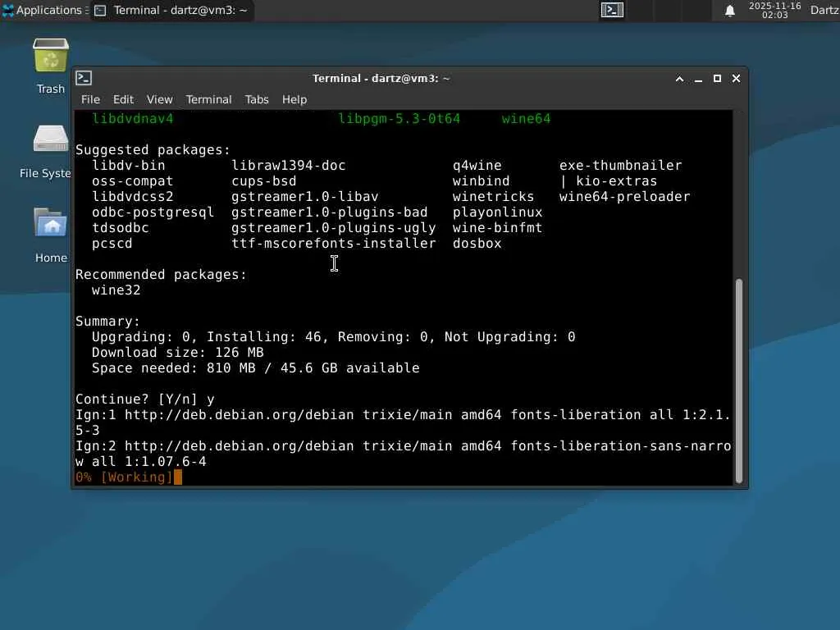
Task: Click the 'gstreamer1.0-libav' package name
Action: point(305,197)
